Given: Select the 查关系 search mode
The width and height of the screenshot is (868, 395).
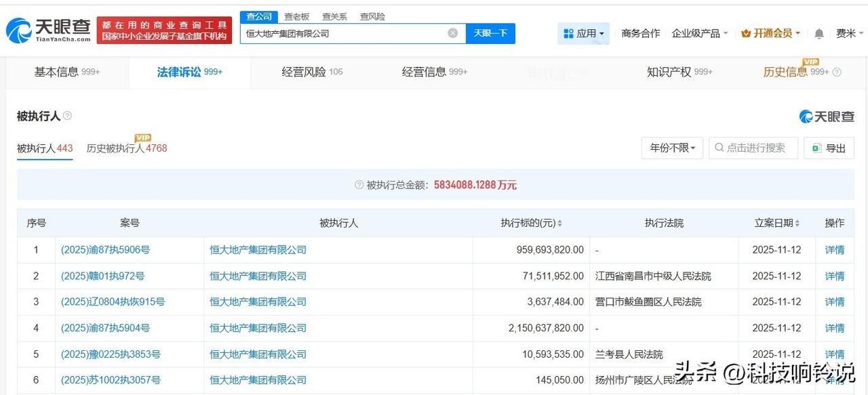Looking at the screenshot, I should point(334,16).
